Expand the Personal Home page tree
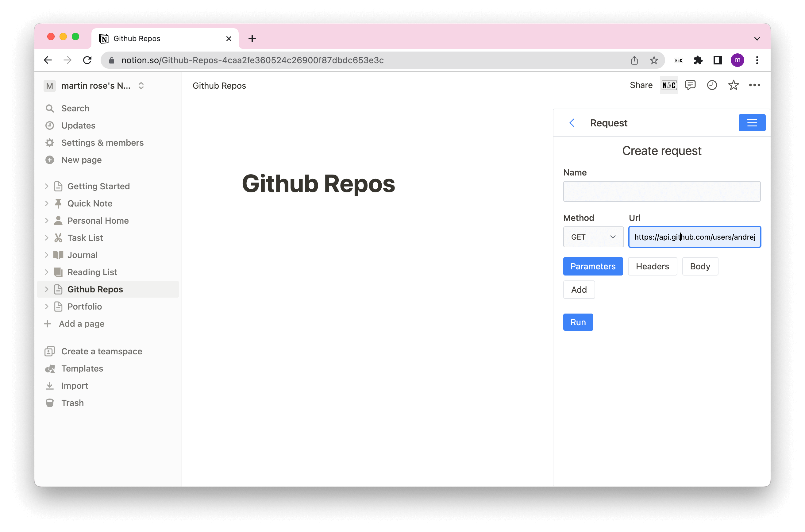The width and height of the screenshot is (805, 532). [x=46, y=221]
